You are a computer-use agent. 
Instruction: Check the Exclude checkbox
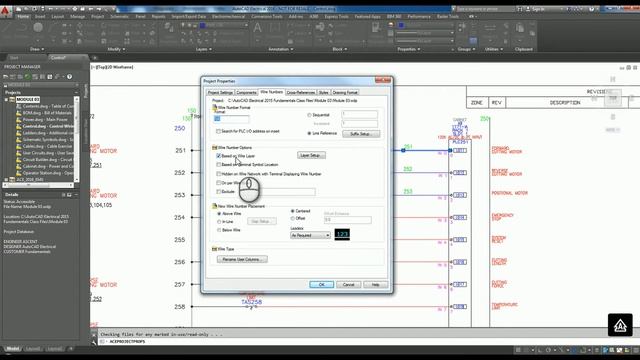(x=219, y=191)
